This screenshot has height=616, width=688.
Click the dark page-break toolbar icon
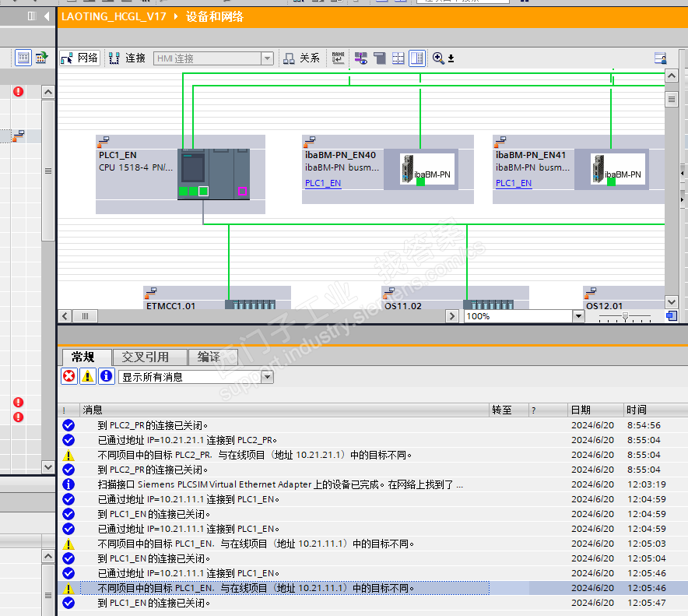click(x=379, y=58)
